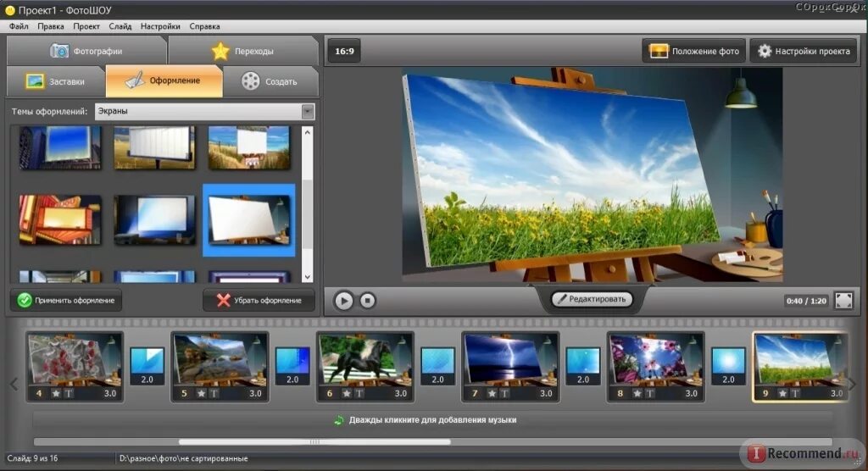Open the Файл menu
868x471 pixels.
click(x=19, y=26)
